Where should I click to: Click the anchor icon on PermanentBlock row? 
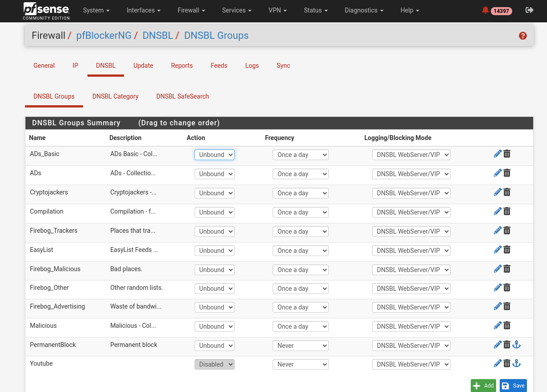point(516,345)
